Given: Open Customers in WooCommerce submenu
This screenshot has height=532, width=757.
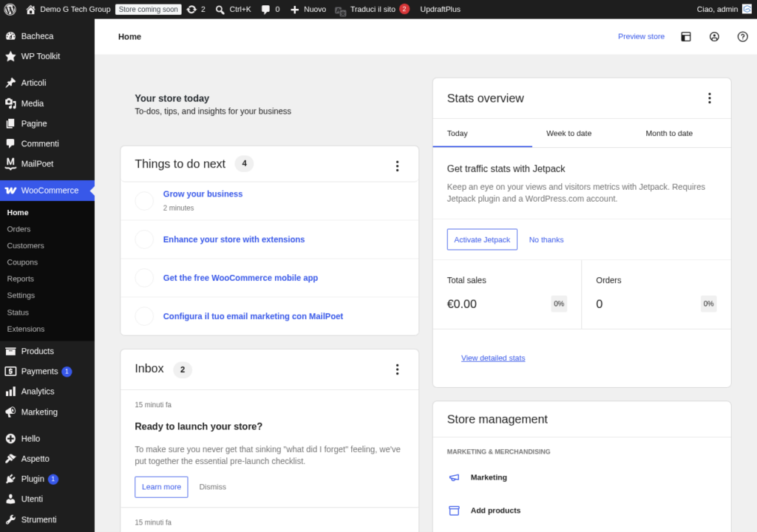Looking at the screenshot, I should (26, 245).
